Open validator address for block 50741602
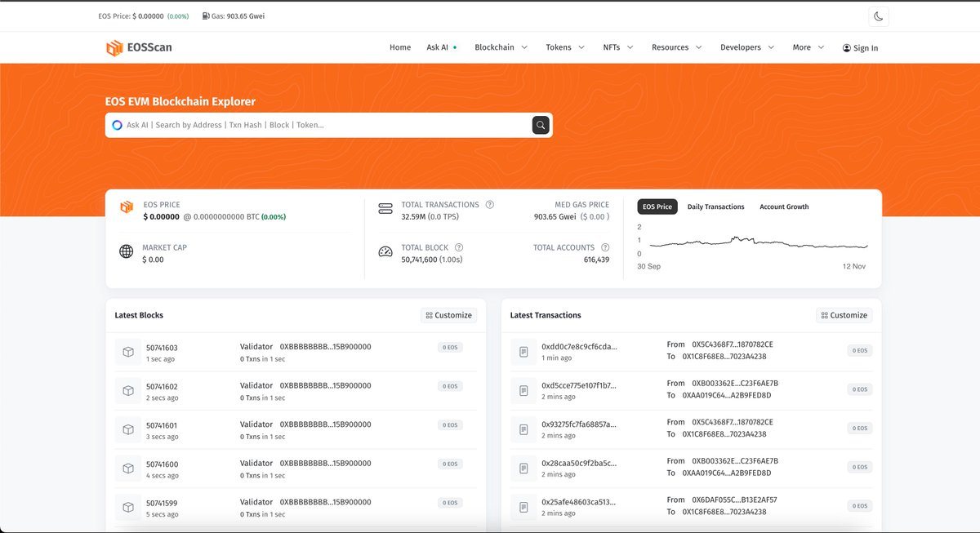This screenshot has height=533, width=980. 325,385
